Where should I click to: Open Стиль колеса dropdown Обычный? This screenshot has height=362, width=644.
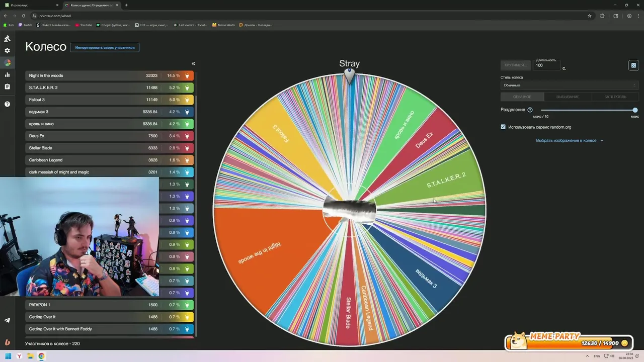pos(570,85)
